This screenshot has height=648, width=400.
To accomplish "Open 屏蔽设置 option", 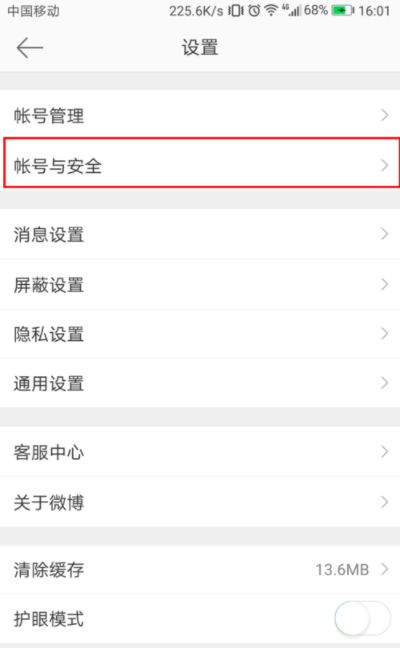I will tap(200, 284).
